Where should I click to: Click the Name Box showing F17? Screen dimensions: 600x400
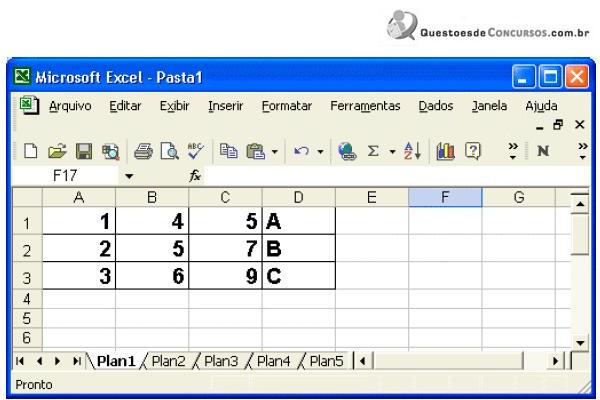tap(65, 176)
